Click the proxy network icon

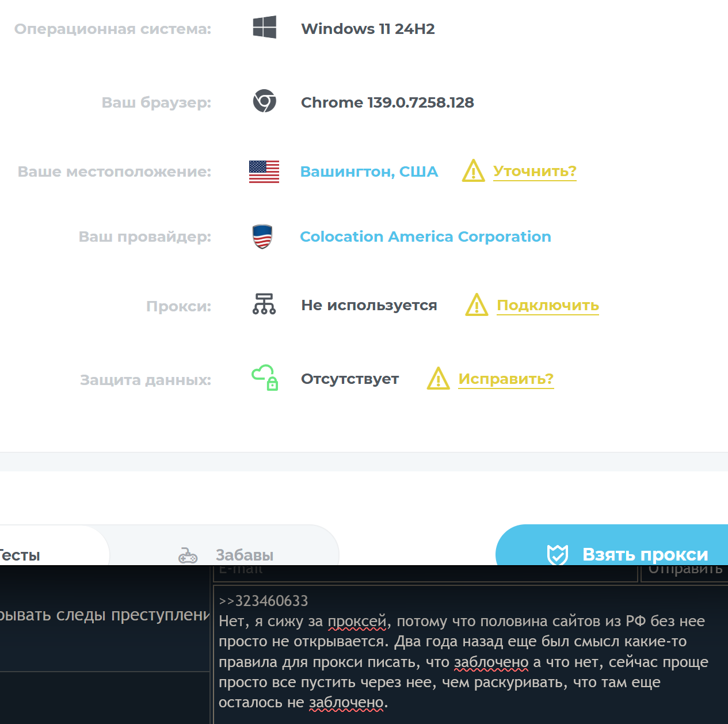pos(264,304)
